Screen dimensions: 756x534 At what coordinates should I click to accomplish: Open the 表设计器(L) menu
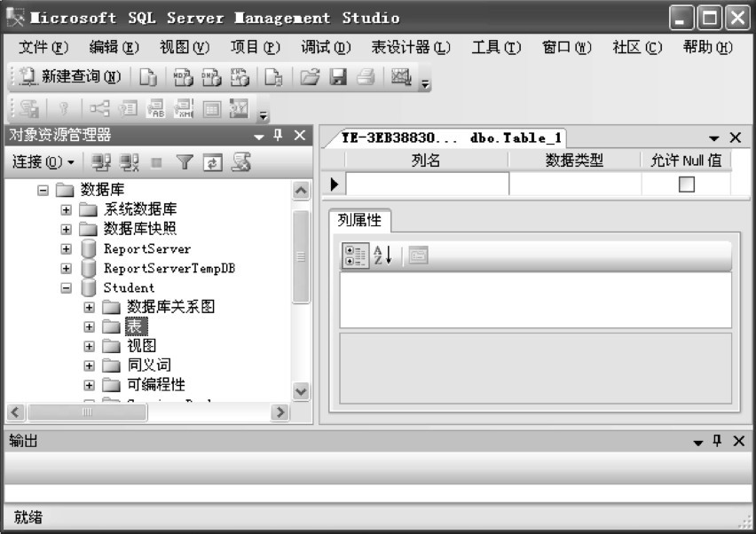click(x=411, y=47)
